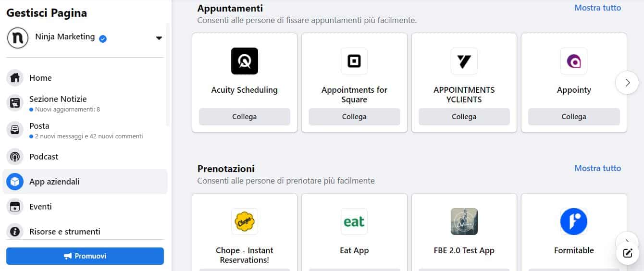Image resolution: width=644 pixels, height=271 pixels.
Task: Click the APPOINTMENTS YCLIENTS logo
Action: [x=464, y=61]
